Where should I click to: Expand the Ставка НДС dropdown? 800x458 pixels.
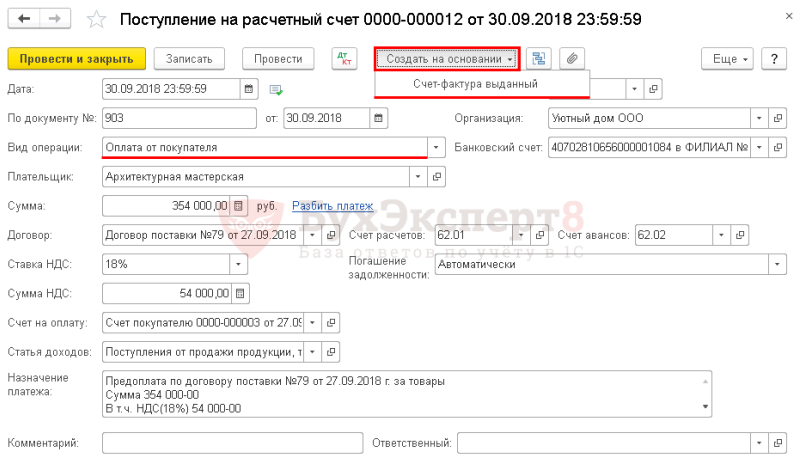coord(238,265)
